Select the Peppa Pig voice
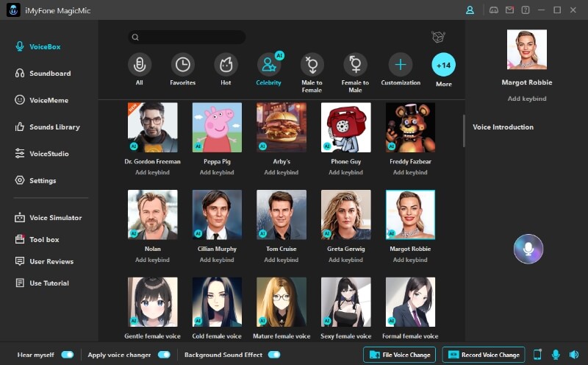Viewport: 588px width, 365px height. pyautogui.click(x=217, y=127)
